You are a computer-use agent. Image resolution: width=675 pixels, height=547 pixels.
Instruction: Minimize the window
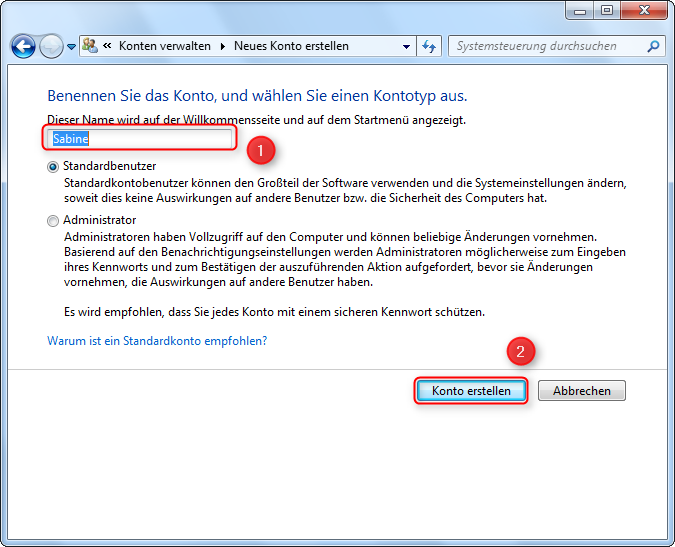point(580,10)
